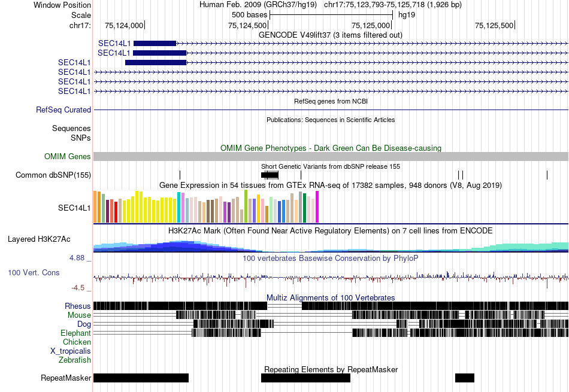Click the 'chr17:' ruler label

(80, 25)
